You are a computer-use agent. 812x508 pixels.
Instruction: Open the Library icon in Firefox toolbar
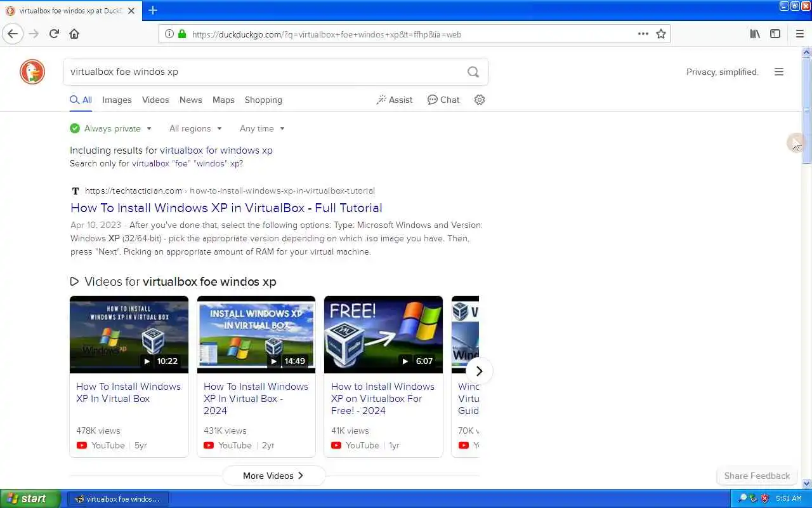pos(755,34)
